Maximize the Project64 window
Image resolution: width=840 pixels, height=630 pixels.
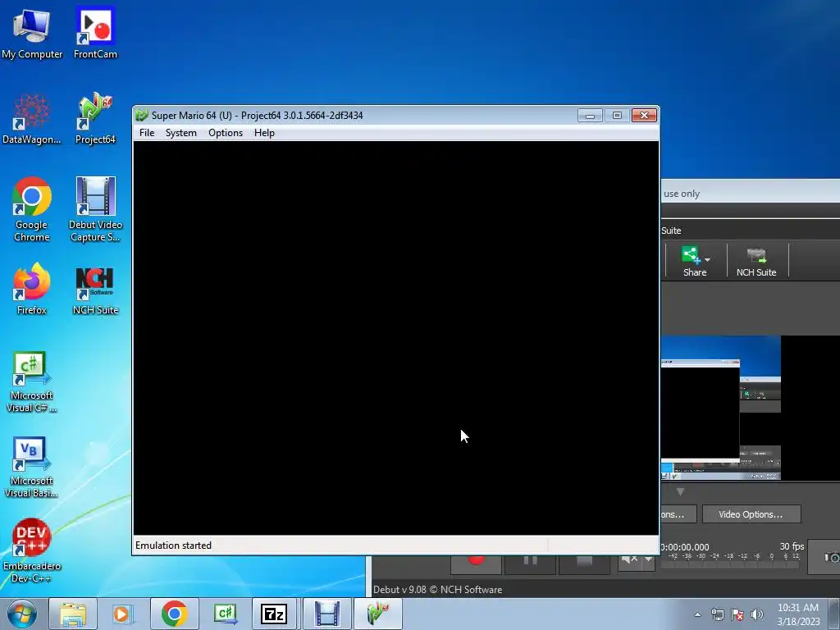[617, 115]
